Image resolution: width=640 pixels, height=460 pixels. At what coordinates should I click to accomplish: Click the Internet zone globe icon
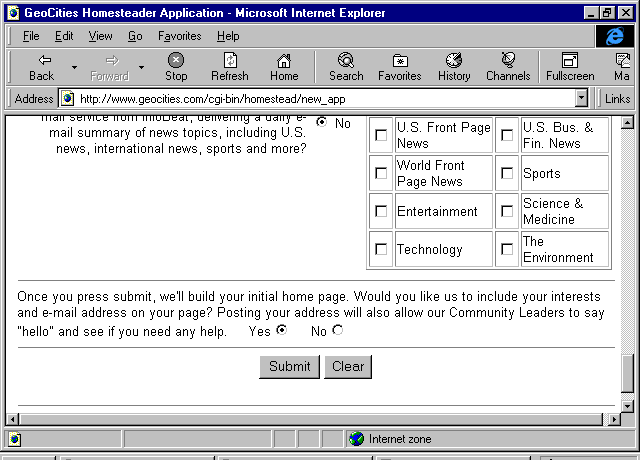pos(356,439)
